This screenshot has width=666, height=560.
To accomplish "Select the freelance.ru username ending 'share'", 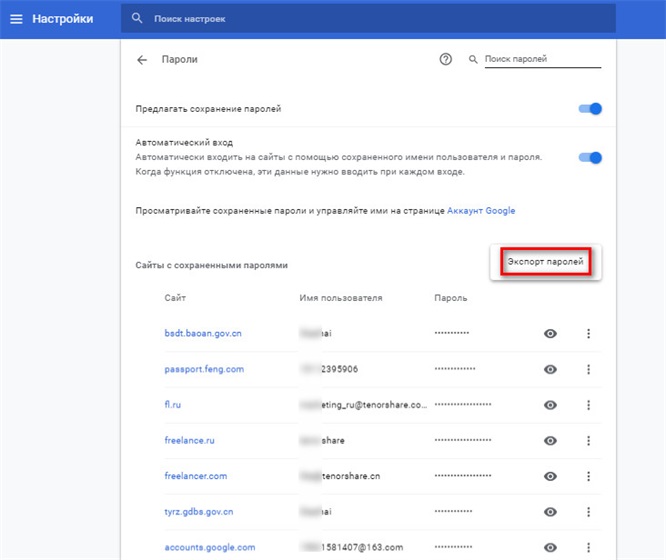I will click(x=322, y=440).
